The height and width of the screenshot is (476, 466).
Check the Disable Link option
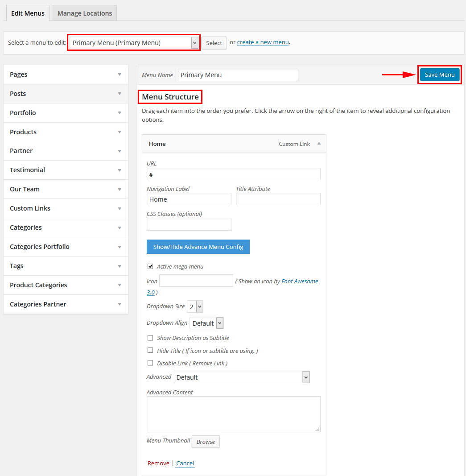[150, 363]
